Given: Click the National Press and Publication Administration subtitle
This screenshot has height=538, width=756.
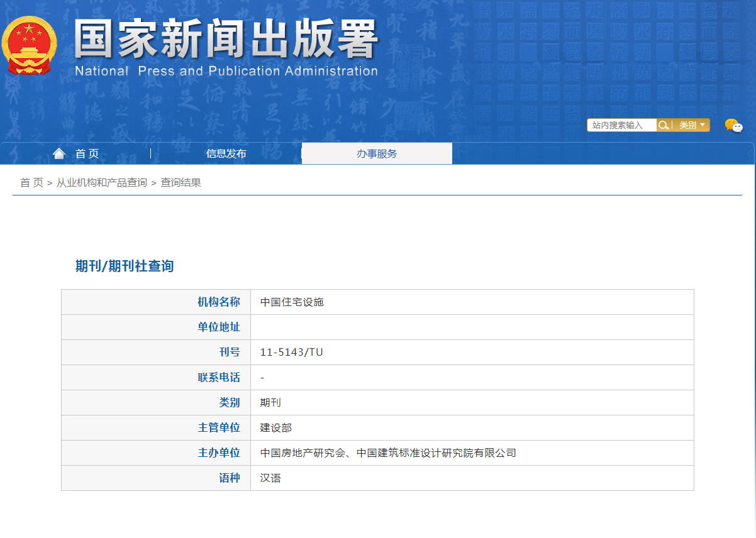Looking at the screenshot, I should coord(226,71).
